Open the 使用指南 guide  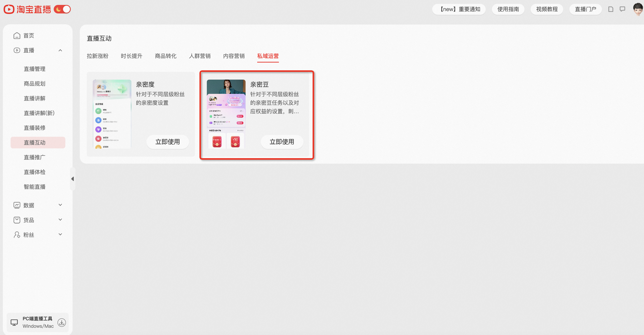coord(508,9)
